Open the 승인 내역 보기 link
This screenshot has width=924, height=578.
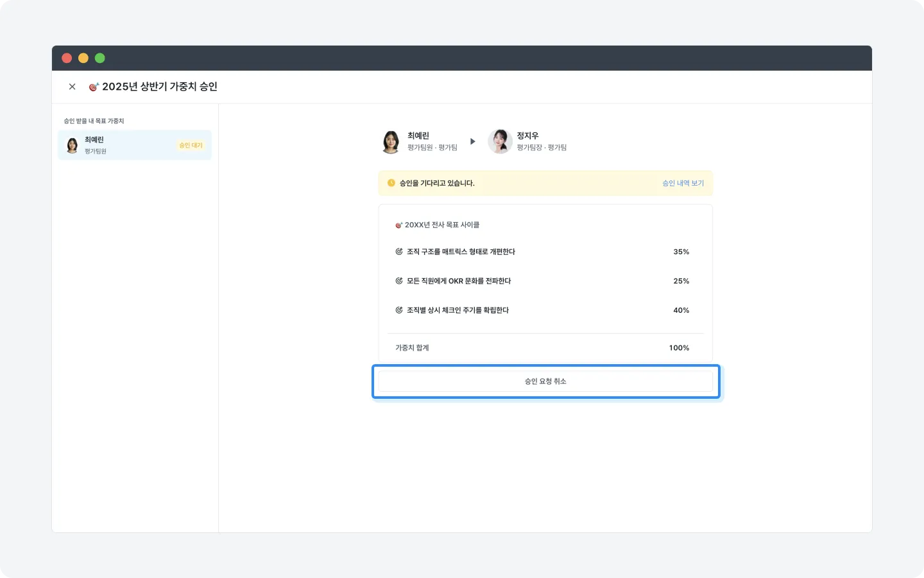pyautogui.click(x=683, y=183)
